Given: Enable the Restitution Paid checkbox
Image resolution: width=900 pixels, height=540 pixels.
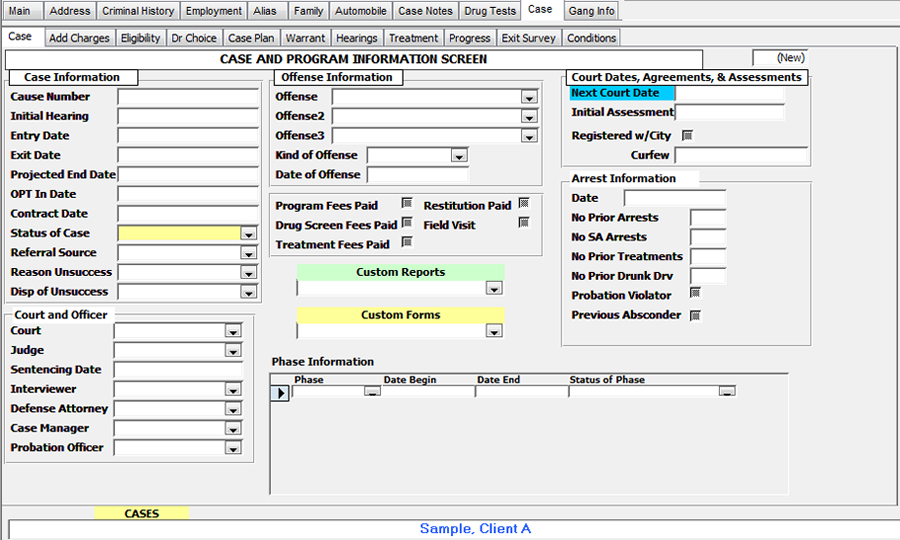Looking at the screenshot, I should 523,203.
